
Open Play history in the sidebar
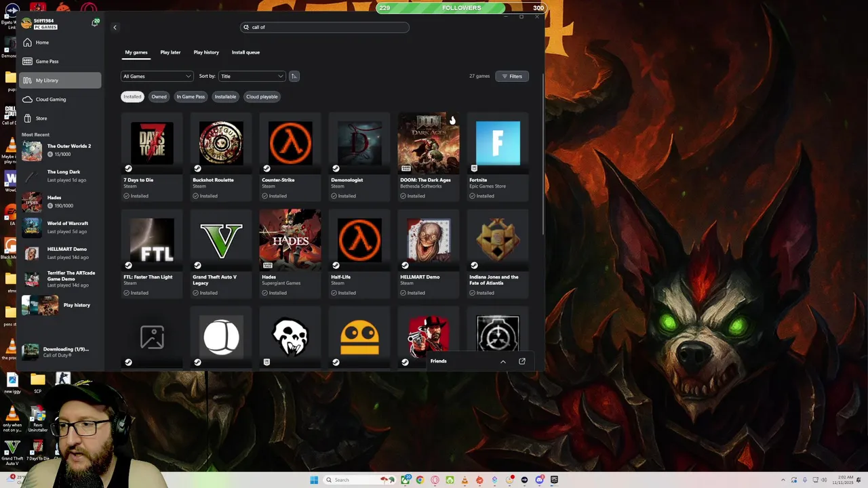tap(60, 305)
